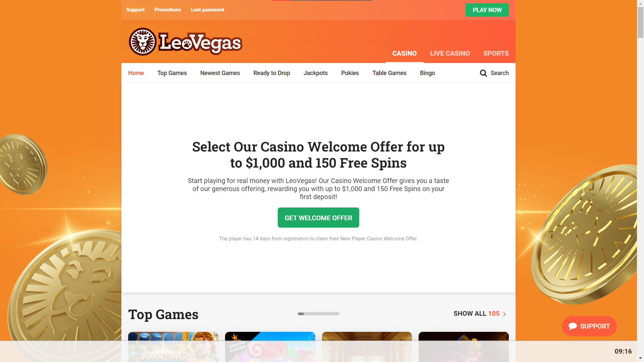The image size is (644, 362).
Task: Click the Show All 105 link
Action: pos(480,314)
